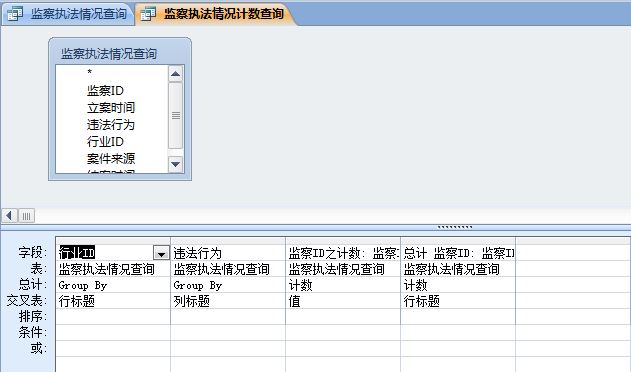Select 违法行为 in the field list

tap(111, 124)
